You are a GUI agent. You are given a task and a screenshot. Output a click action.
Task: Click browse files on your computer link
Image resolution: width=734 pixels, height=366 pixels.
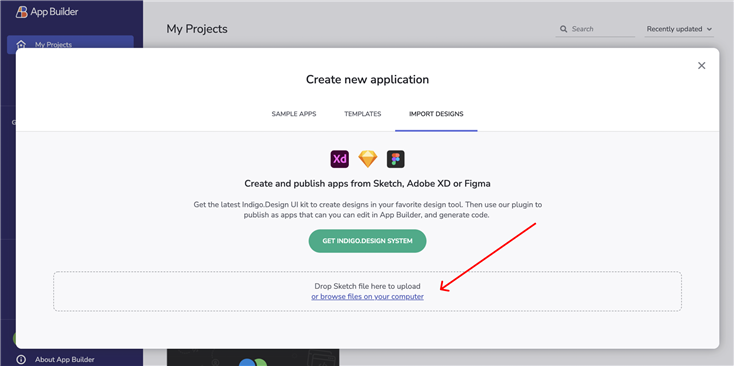pos(367,297)
